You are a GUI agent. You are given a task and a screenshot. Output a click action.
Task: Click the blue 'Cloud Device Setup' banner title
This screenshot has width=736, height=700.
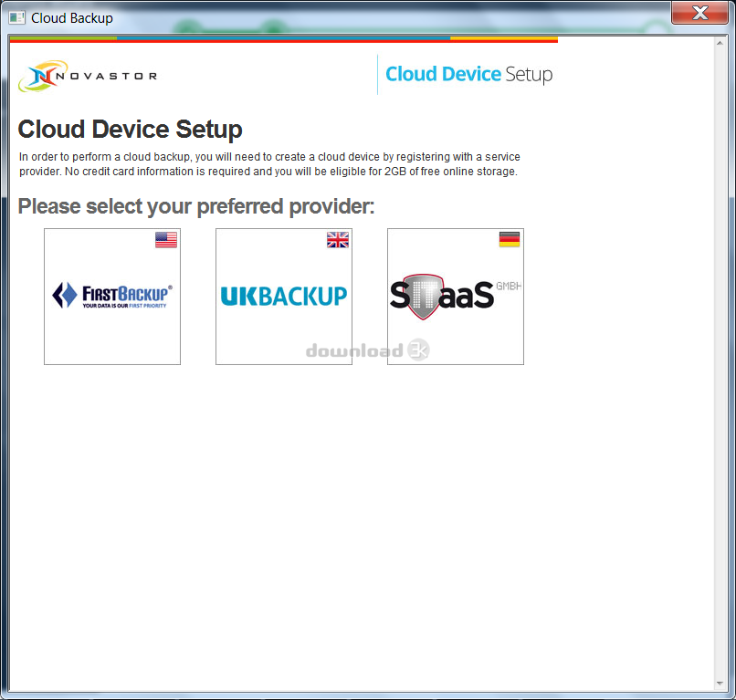tap(469, 75)
